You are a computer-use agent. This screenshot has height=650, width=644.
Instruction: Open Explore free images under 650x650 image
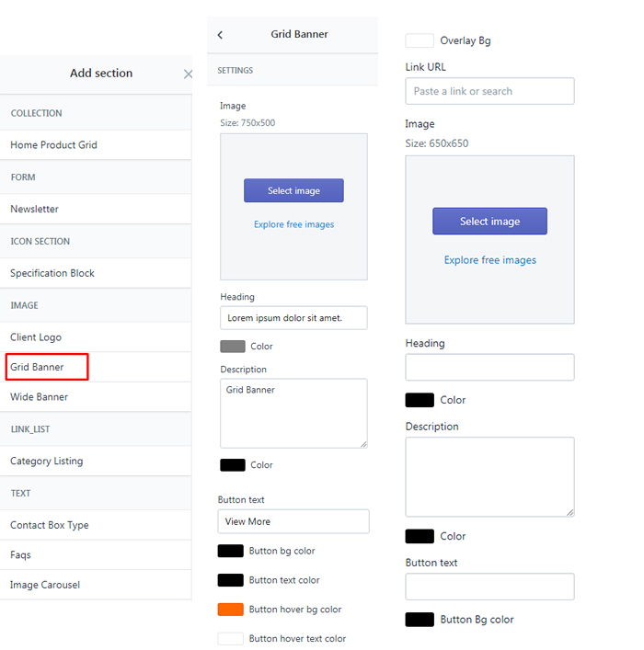[x=490, y=260]
